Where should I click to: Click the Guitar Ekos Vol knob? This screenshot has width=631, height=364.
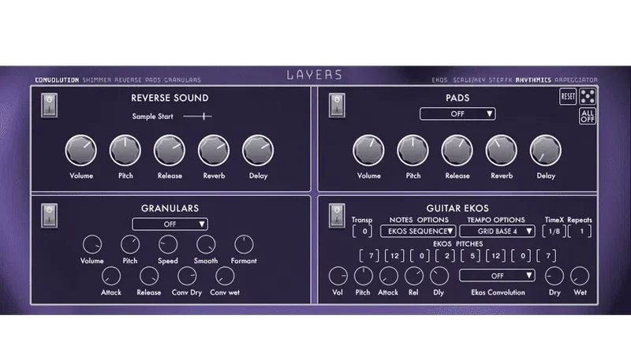[338, 277]
